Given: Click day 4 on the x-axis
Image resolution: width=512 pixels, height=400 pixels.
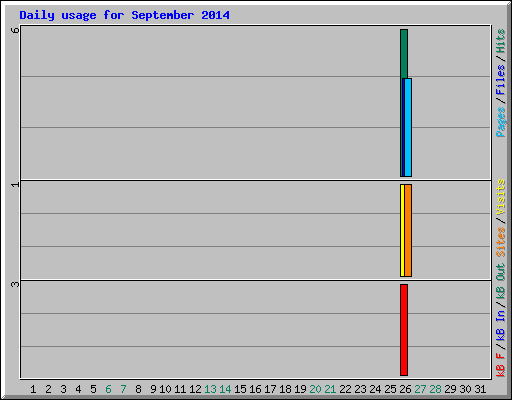Looking at the screenshot, I should (78, 389).
